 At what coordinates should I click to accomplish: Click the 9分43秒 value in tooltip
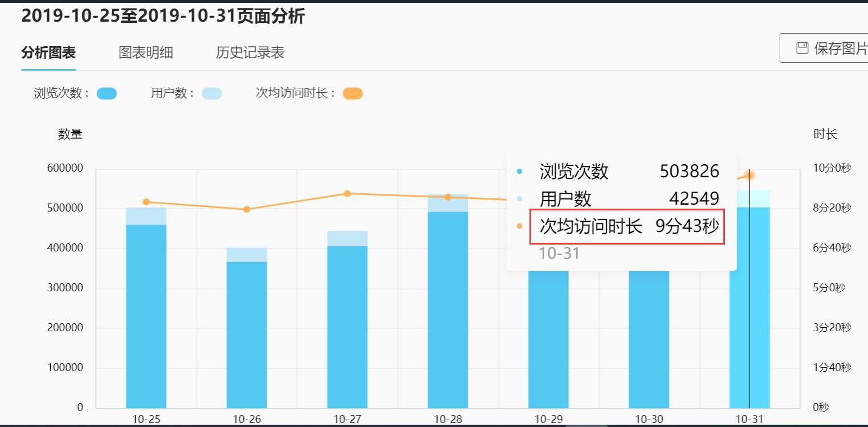687,226
